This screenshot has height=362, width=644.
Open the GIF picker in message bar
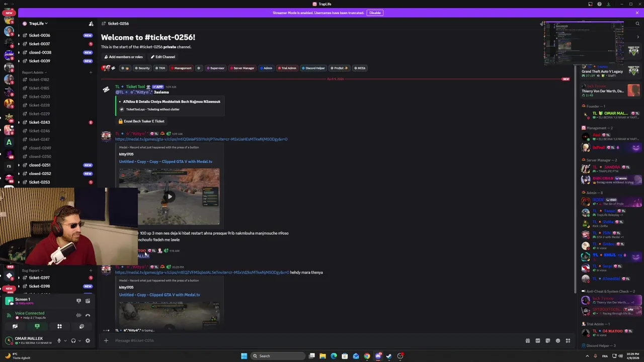pos(537,340)
